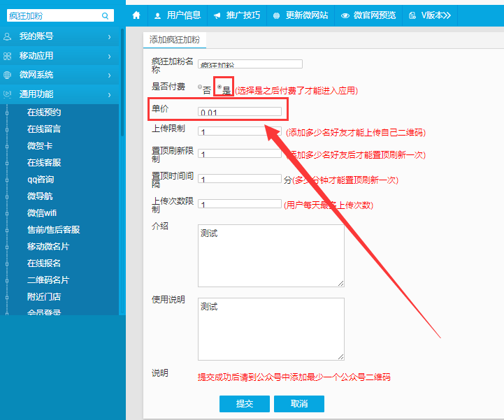The width and height of the screenshot is (504, 420).
Task: Click the globe icon beside 更新微网站
Action: coord(276,16)
